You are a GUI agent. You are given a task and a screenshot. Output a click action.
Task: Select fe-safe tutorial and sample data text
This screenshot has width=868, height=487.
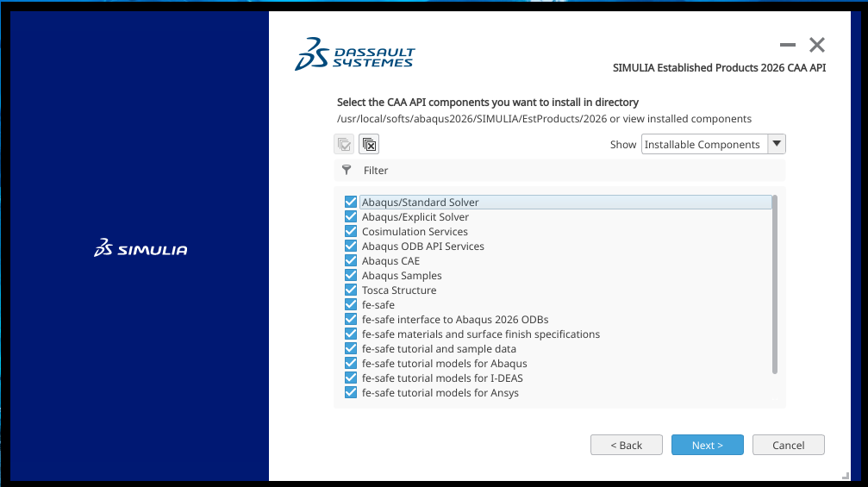(x=439, y=348)
